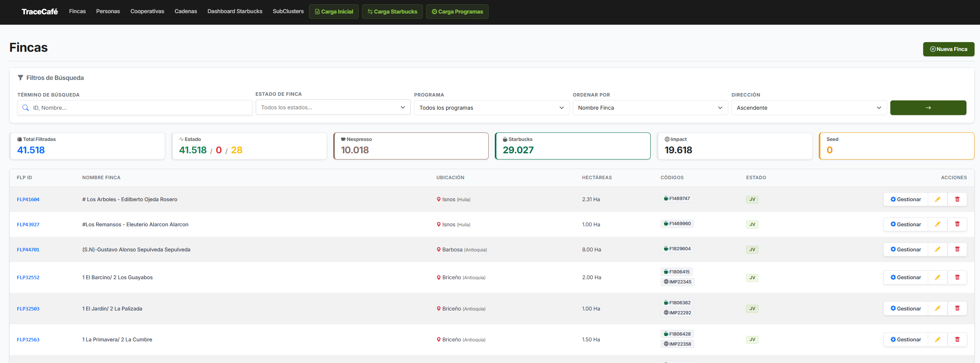Open FLP32503 link

pos(28,309)
